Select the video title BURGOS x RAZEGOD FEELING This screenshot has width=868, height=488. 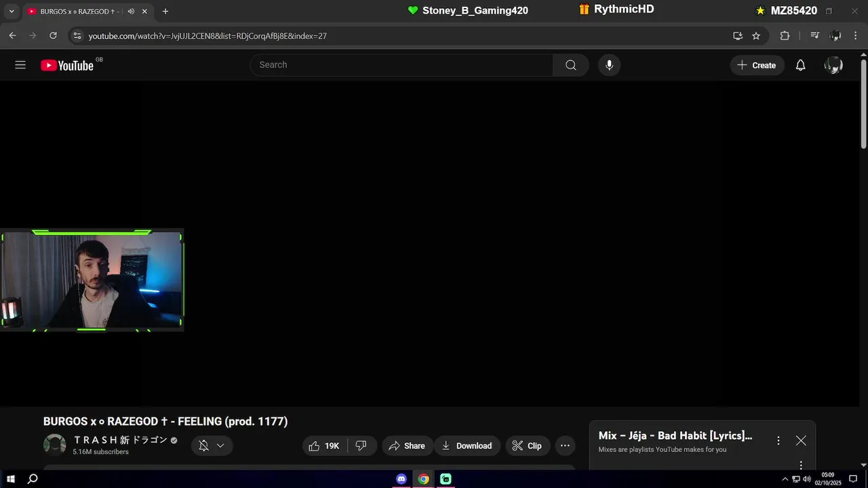click(x=165, y=422)
